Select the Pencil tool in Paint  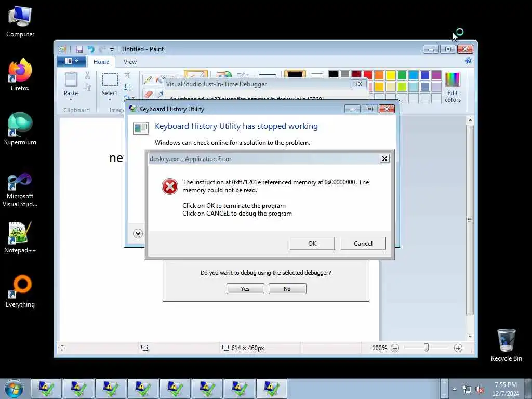[x=148, y=79]
